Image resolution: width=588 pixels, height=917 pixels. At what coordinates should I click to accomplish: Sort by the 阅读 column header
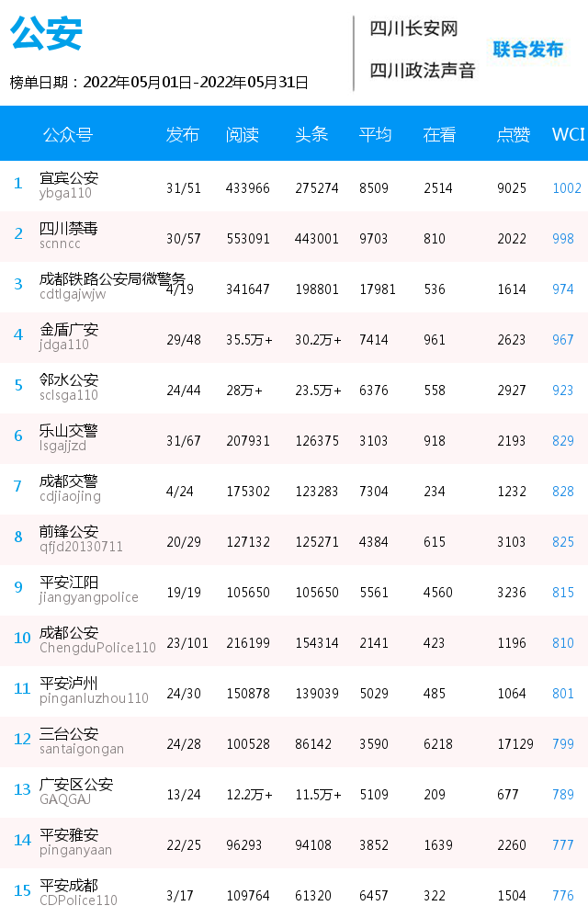point(243,135)
